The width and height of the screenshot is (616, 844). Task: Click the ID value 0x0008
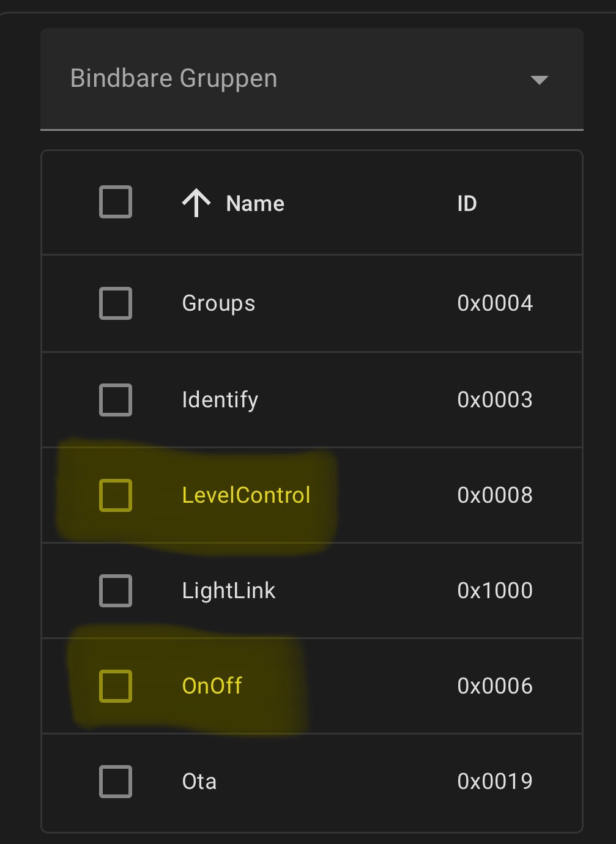point(495,495)
